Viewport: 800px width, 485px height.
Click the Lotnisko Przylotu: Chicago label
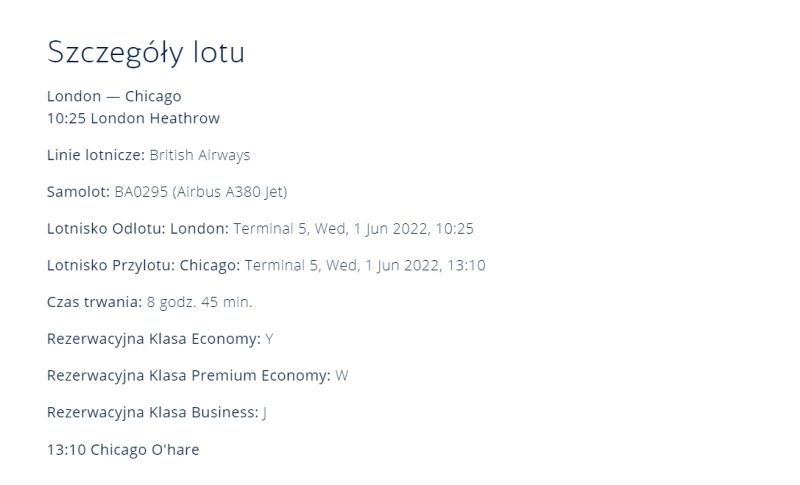143,266
